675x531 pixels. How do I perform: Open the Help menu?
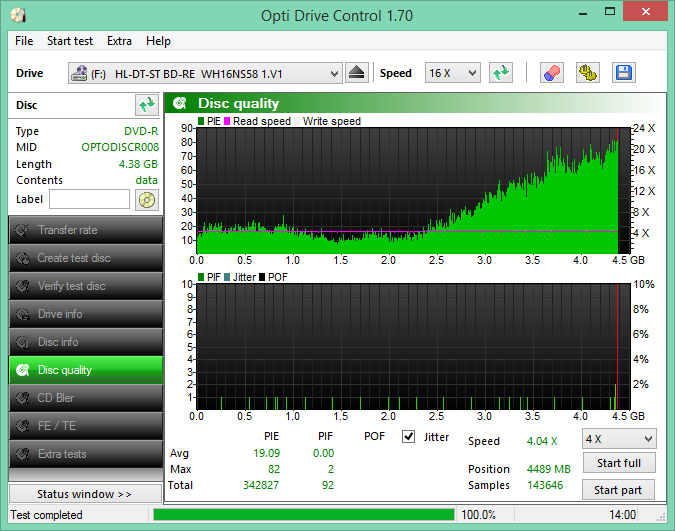pos(158,41)
